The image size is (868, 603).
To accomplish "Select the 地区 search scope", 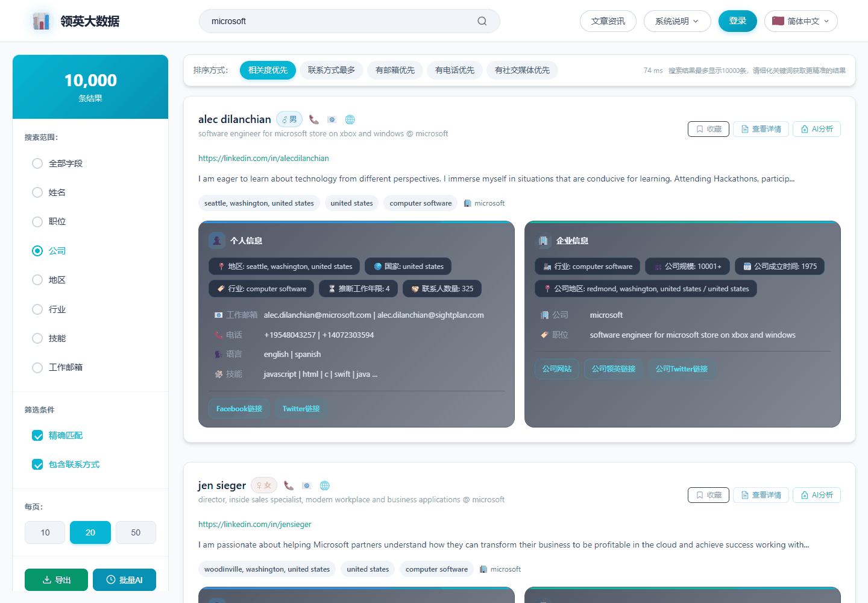I will point(37,280).
